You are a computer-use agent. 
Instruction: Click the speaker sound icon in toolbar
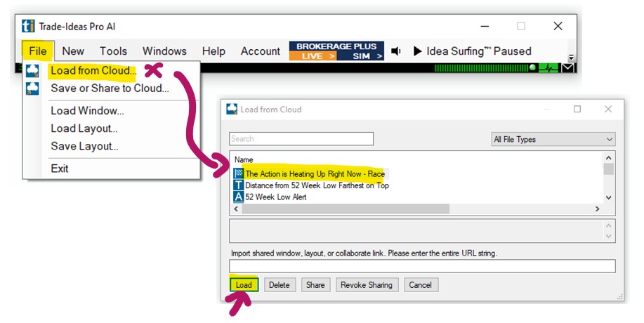coord(396,51)
